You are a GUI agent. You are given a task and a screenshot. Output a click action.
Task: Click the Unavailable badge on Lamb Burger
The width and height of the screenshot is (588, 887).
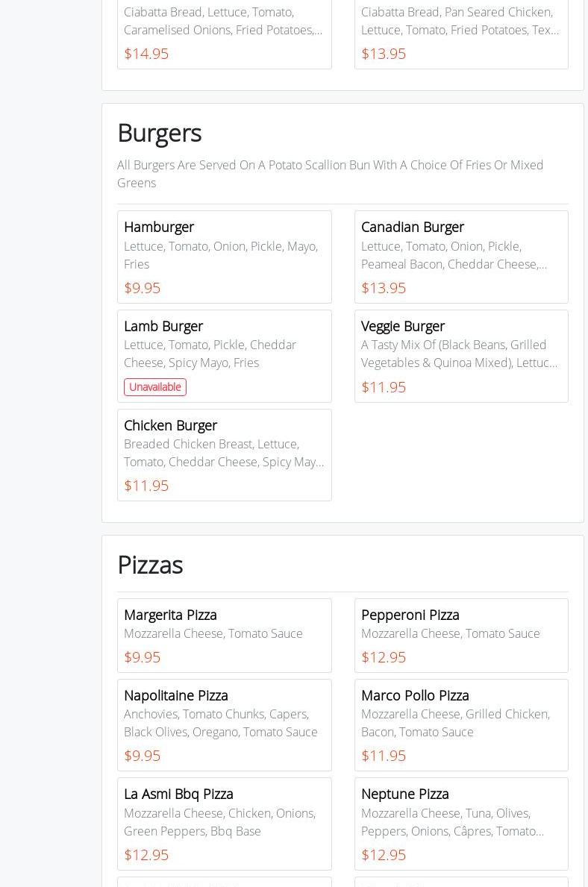[x=155, y=387]
